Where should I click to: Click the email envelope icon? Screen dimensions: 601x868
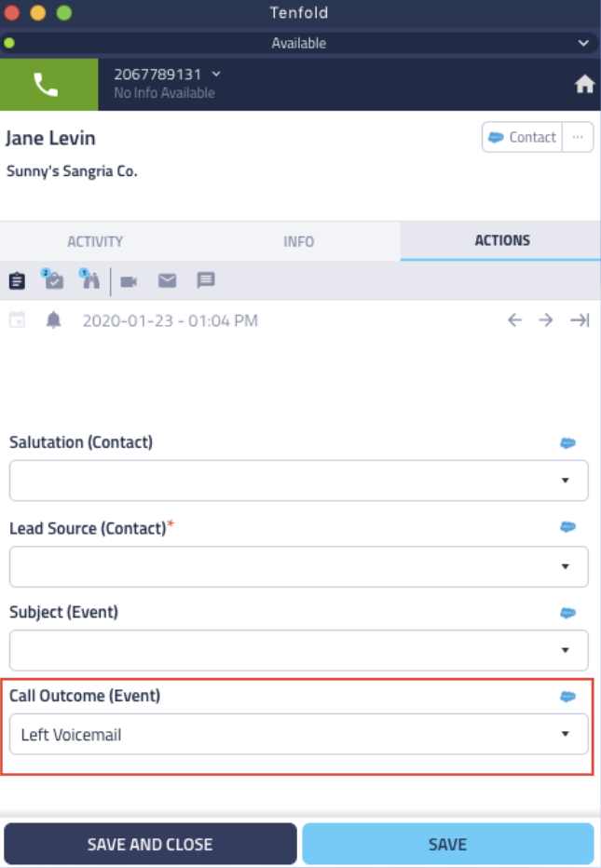[x=167, y=280]
